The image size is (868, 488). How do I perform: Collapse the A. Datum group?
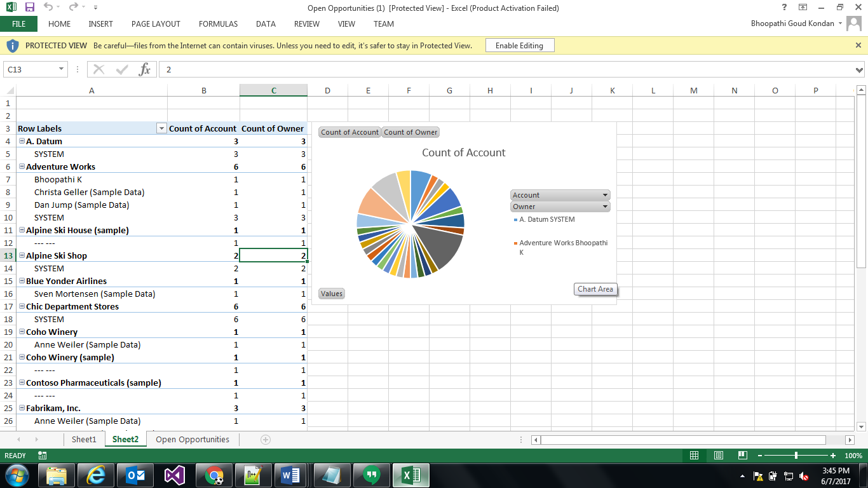21,141
